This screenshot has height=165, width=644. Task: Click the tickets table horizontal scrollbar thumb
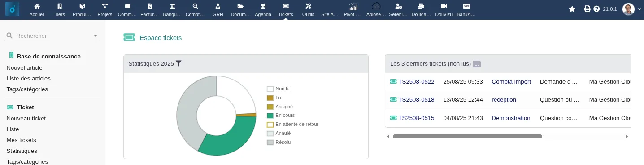click(467, 136)
